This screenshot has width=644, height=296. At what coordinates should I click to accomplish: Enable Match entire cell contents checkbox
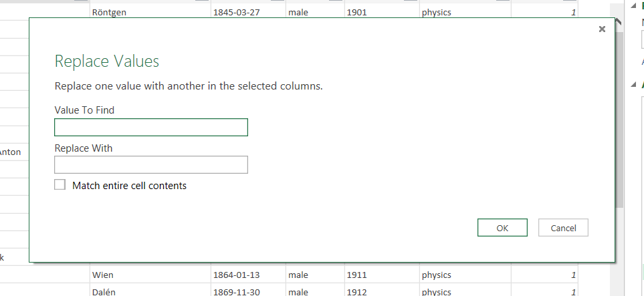click(x=60, y=185)
